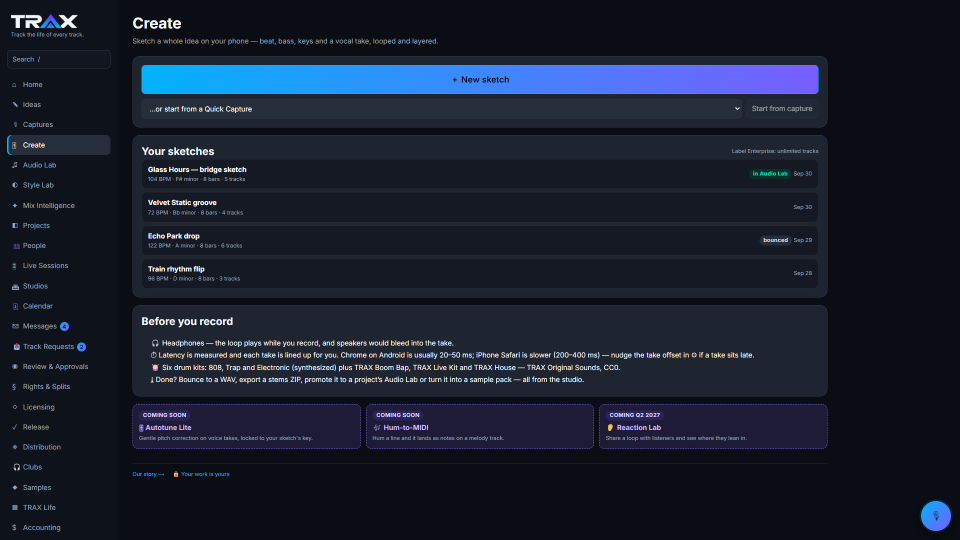Click the New sketch button
The width and height of the screenshot is (960, 540).
pos(480,80)
